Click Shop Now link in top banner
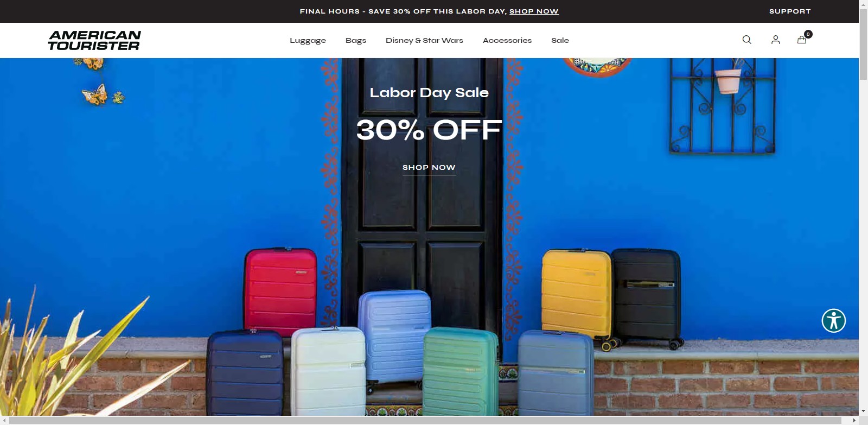Screen dimensions: 868x425 [x=534, y=11]
